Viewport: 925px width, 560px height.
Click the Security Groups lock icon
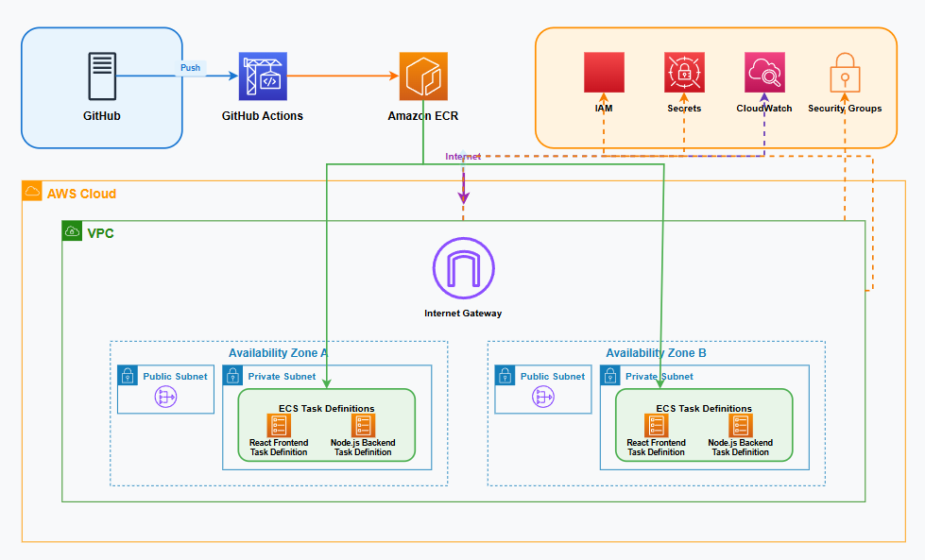click(844, 71)
